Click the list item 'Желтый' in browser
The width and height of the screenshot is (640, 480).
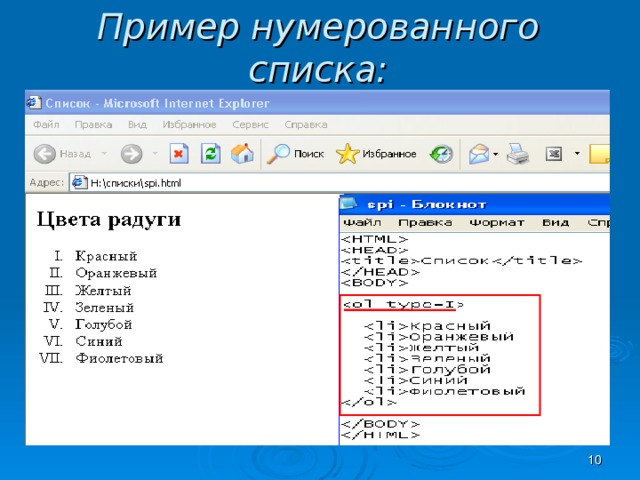pos(103,291)
